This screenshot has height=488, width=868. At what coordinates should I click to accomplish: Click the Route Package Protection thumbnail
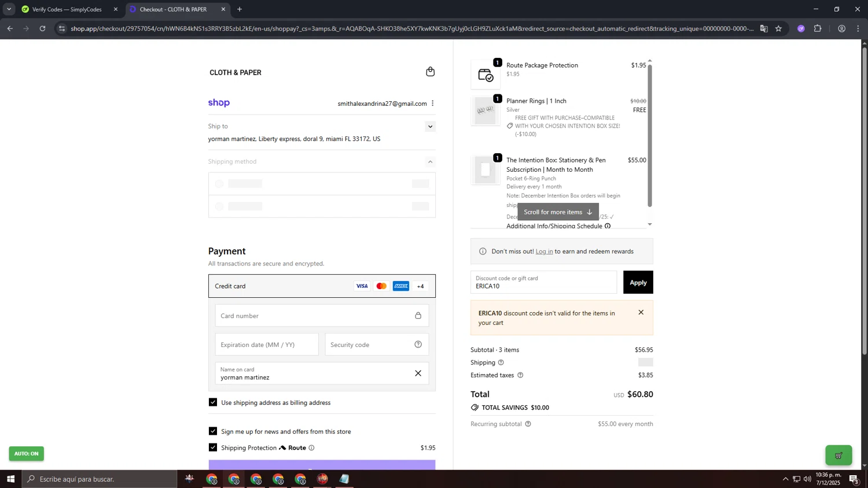(x=486, y=75)
